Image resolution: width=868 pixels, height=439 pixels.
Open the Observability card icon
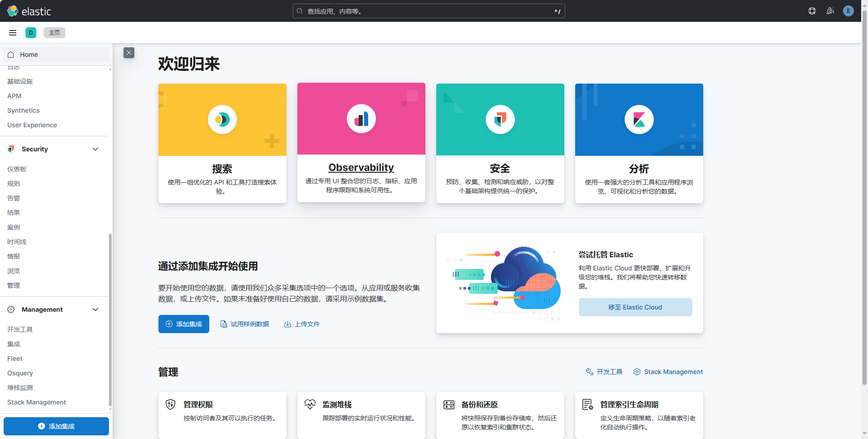click(361, 119)
